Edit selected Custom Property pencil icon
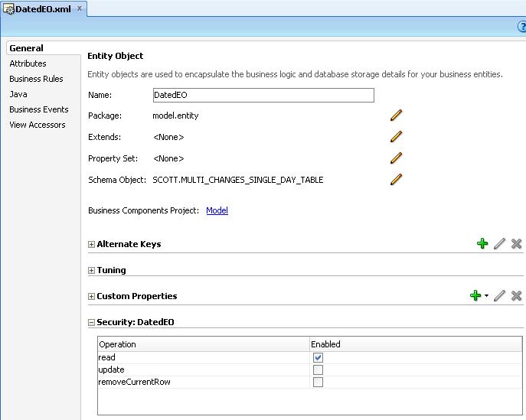Image resolution: width=526 pixels, height=420 pixels. [499, 295]
